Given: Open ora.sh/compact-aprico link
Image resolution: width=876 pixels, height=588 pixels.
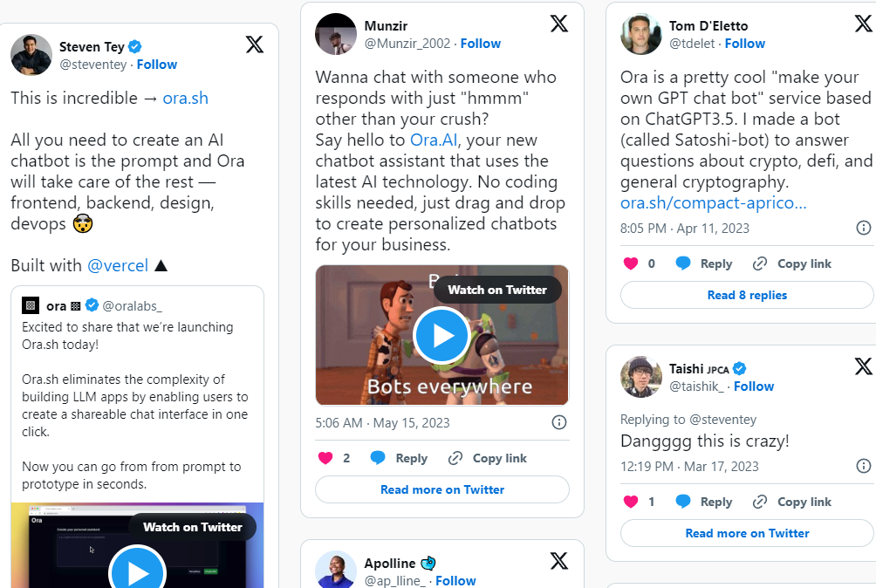Looking at the screenshot, I should click(714, 202).
